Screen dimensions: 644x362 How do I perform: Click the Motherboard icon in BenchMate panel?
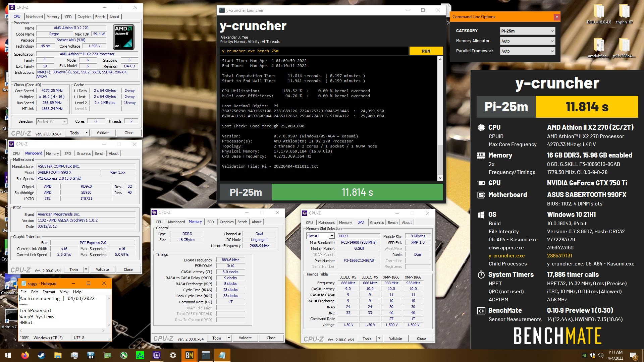tap(481, 195)
